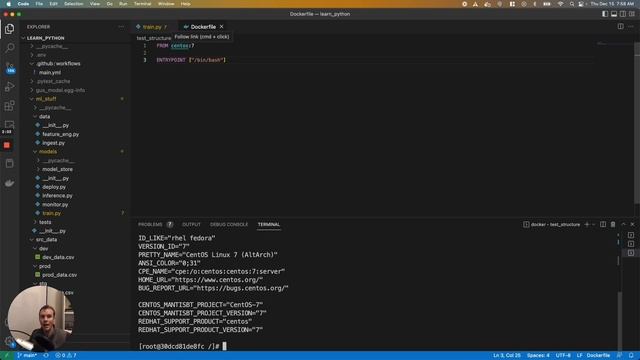This screenshot has height=360, width=640.
Task: Change encoding via UTF-8 status item
Action: tap(563, 356)
